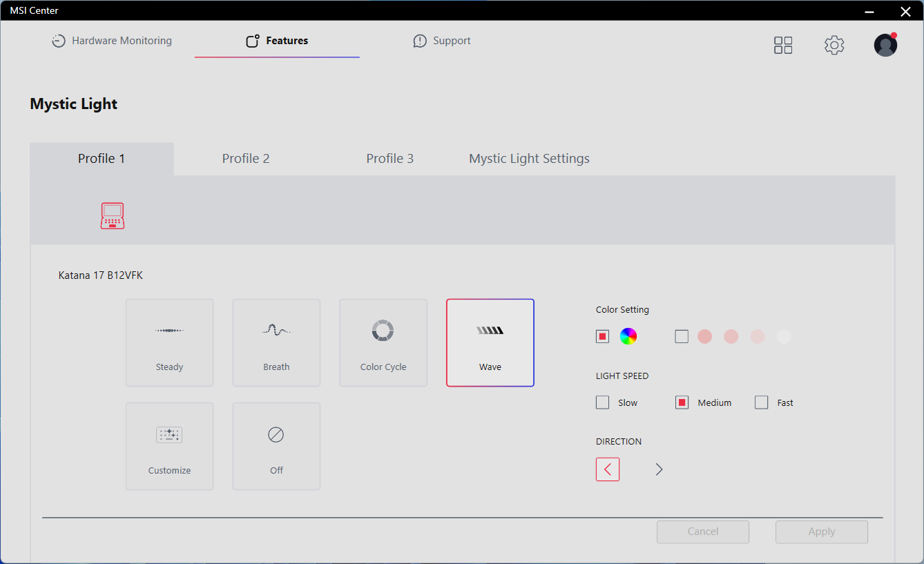This screenshot has width=924, height=564.
Task: Switch to Profile 3
Action: click(390, 159)
